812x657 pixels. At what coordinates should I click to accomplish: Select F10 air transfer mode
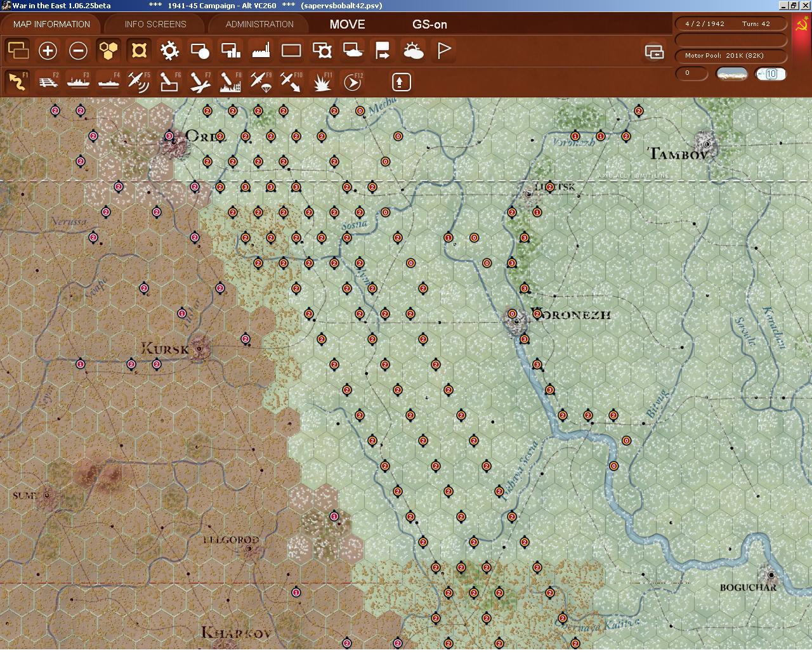(291, 82)
